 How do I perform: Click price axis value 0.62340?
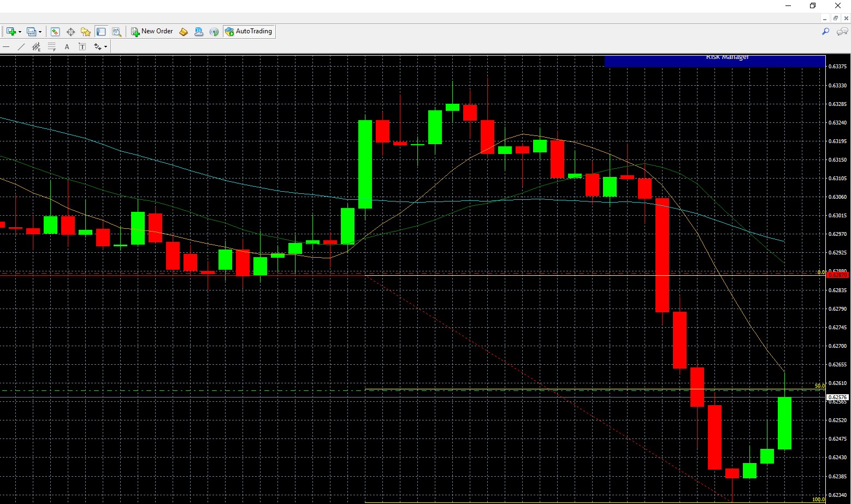(x=838, y=495)
